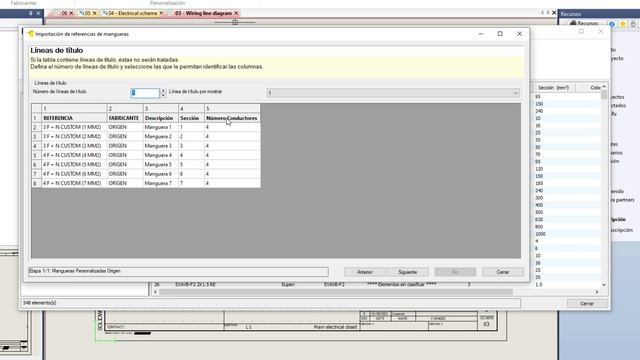Focus the Número de líneas de título field
Image resolution: width=640 pixels, height=360 pixels.
[x=145, y=93]
